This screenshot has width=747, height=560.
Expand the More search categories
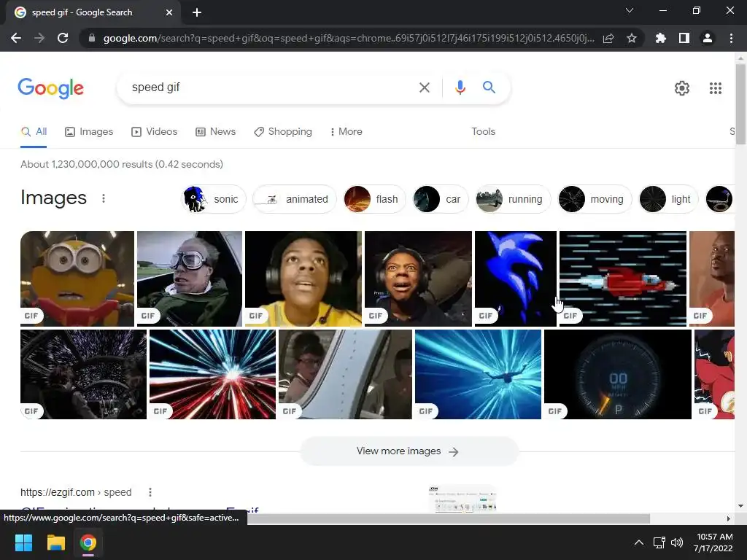tap(347, 132)
